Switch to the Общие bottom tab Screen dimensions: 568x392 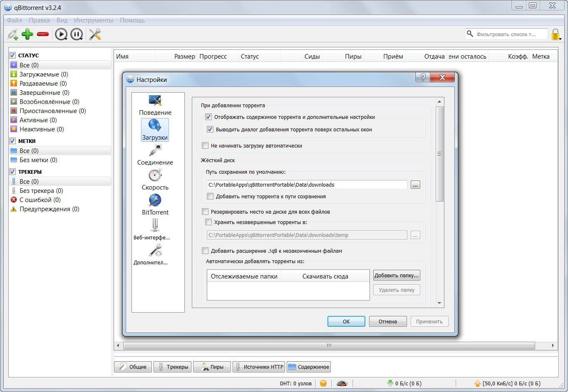[133, 367]
